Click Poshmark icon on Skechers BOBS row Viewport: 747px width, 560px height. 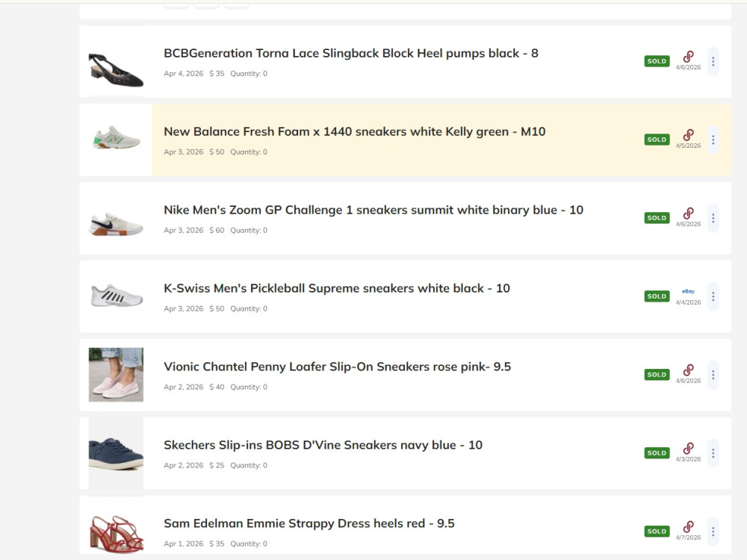coord(688,449)
